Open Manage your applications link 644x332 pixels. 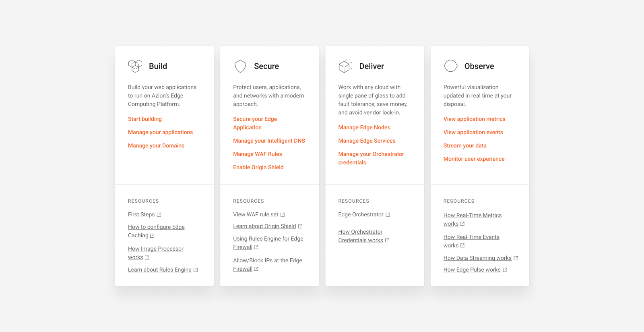coord(160,132)
